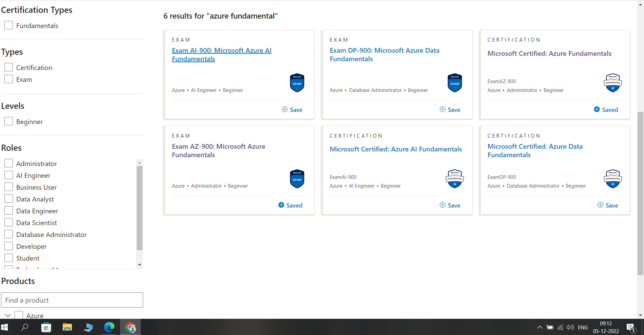644x335 pixels.
Task: Click the Roles list scrollbar thumb
Action: click(139, 208)
